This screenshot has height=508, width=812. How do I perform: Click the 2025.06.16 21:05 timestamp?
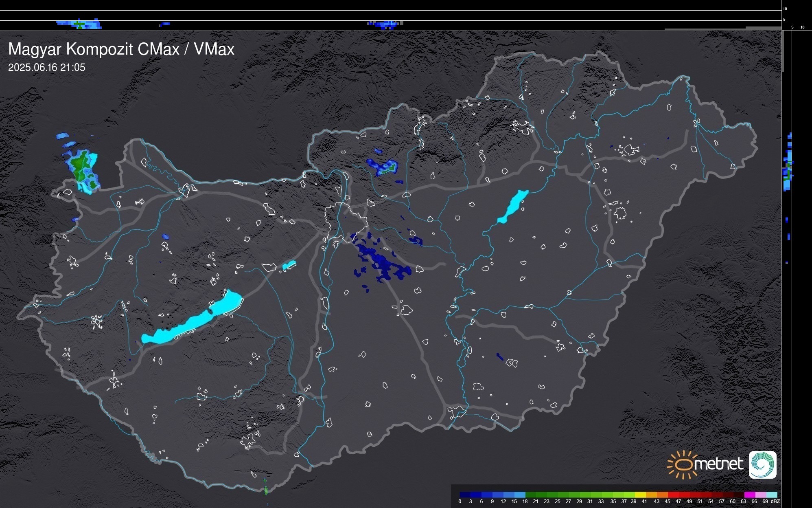[47, 68]
